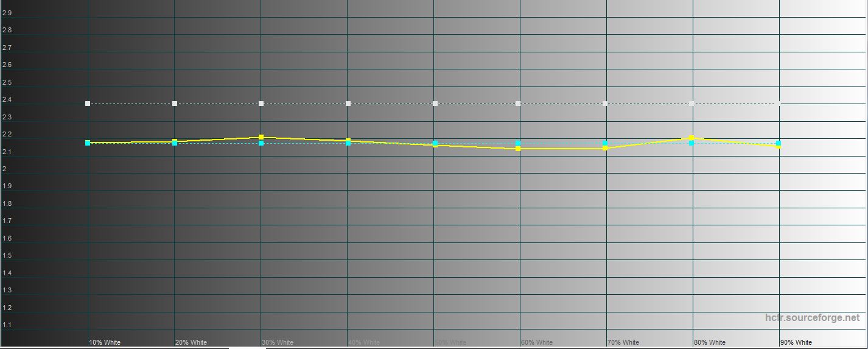Click the "30% White" x-axis label

pos(278,342)
